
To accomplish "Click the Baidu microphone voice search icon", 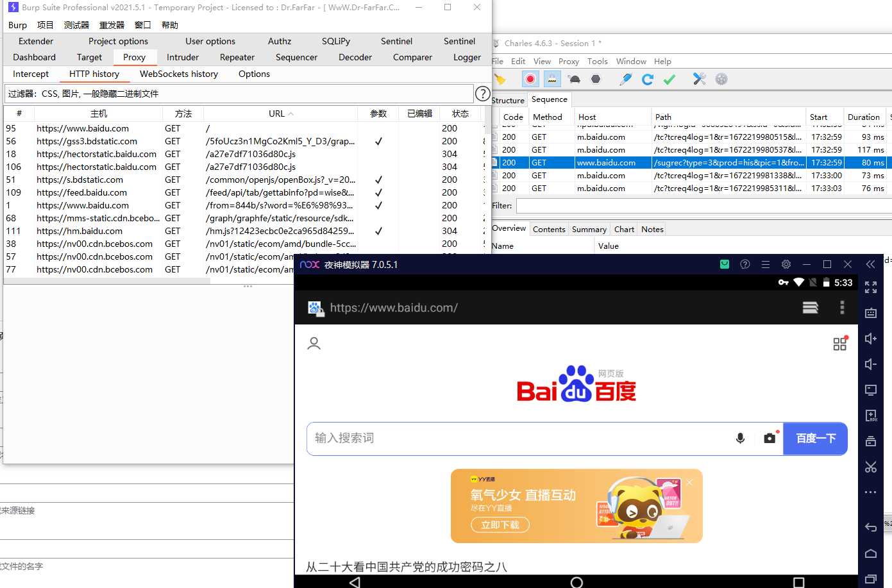I will 740,439.
